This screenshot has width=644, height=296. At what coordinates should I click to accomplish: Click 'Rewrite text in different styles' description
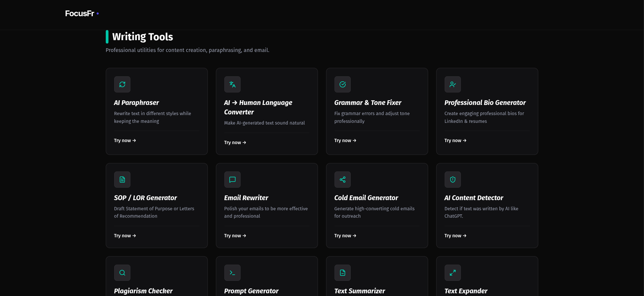(x=152, y=117)
